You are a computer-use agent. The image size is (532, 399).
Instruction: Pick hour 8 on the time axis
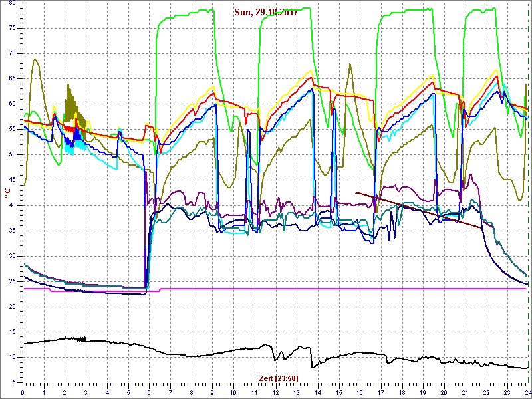click(191, 393)
